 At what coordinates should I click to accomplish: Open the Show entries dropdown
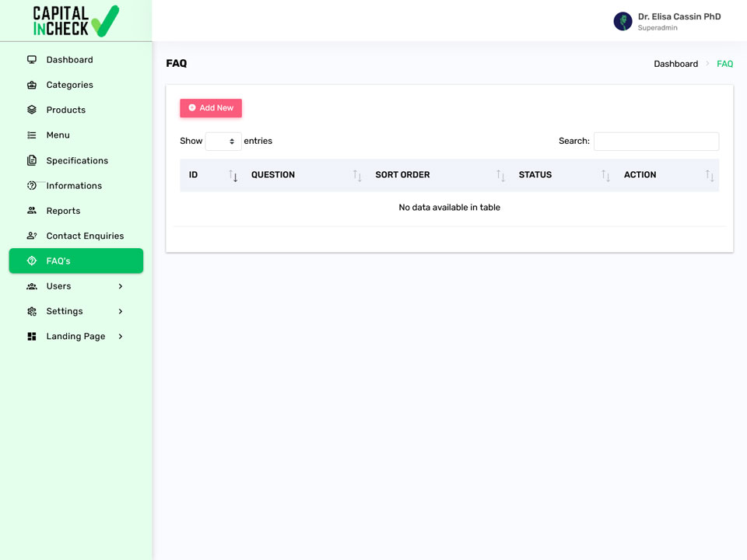point(223,142)
